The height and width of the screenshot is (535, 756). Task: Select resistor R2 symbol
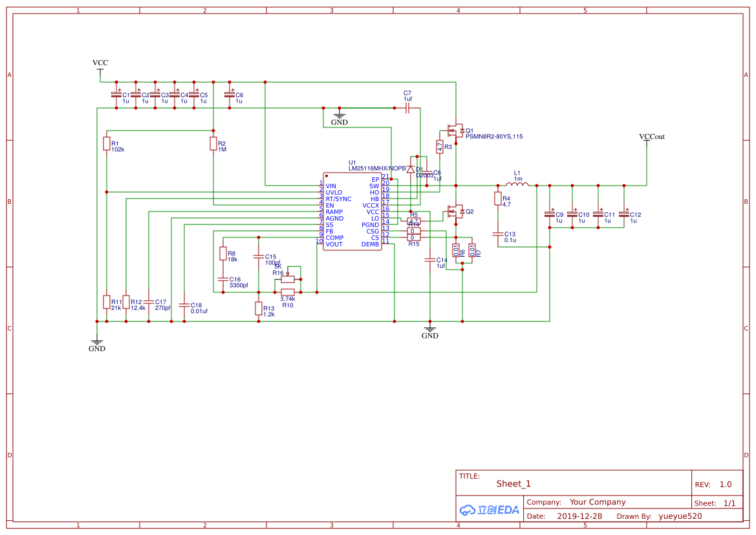pos(213,144)
